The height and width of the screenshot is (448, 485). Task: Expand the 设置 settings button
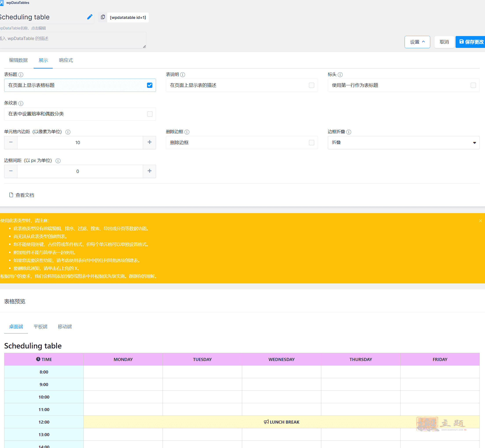pyautogui.click(x=417, y=42)
